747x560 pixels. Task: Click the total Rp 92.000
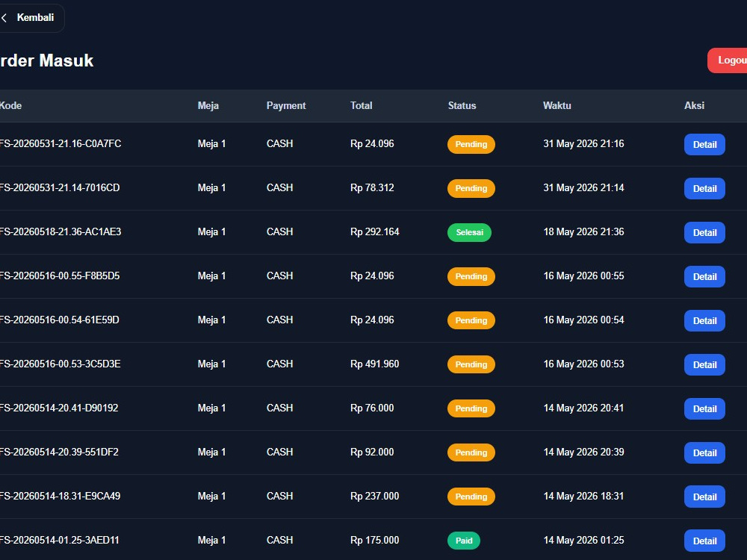point(372,452)
